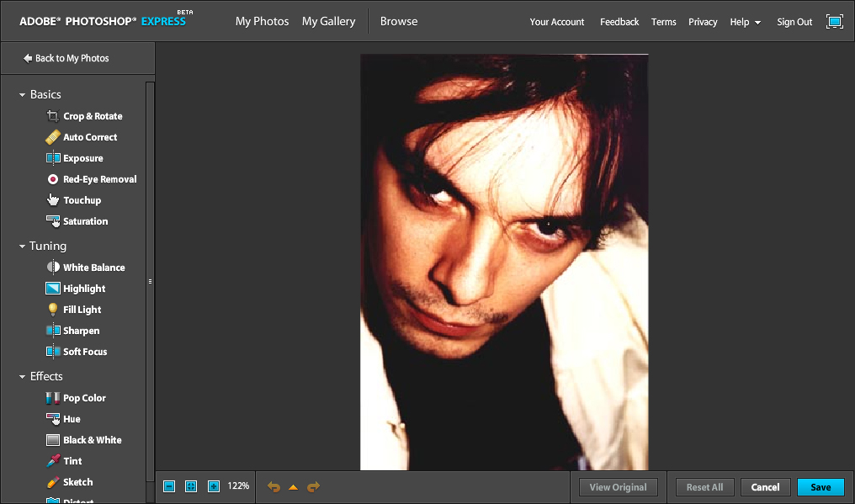Open the Help dropdown menu
The image size is (855, 504).
(x=745, y=22)
